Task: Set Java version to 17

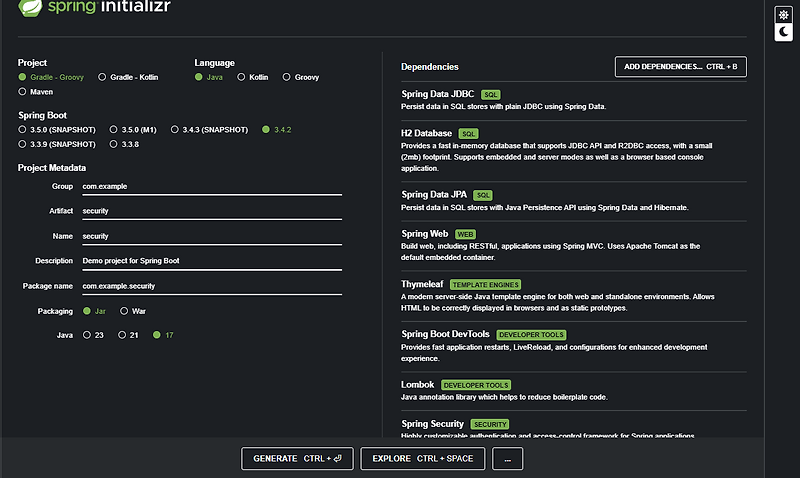Action: [x=163, y=335]
